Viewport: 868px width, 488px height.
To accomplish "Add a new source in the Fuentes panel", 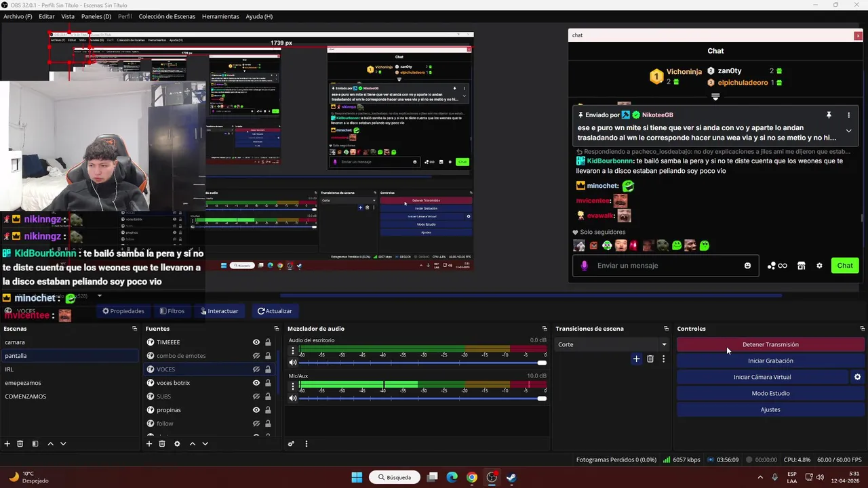I will coord(149,444).
